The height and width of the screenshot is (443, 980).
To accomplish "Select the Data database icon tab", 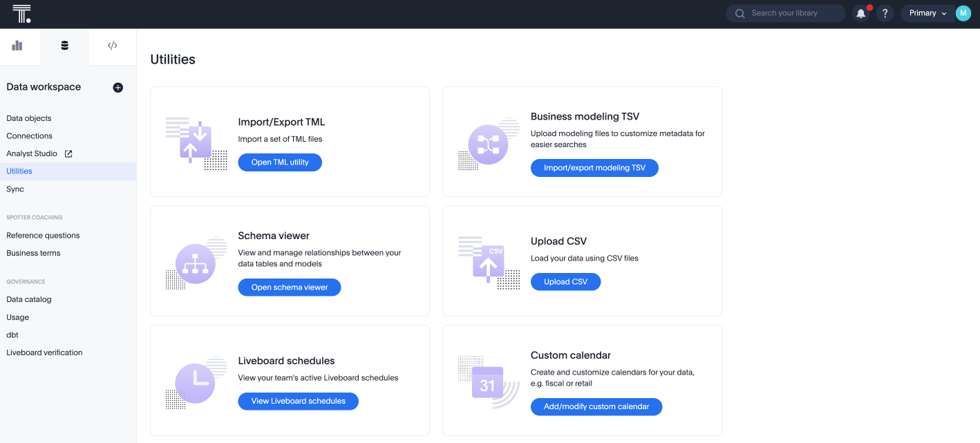I will pos(64,45).
